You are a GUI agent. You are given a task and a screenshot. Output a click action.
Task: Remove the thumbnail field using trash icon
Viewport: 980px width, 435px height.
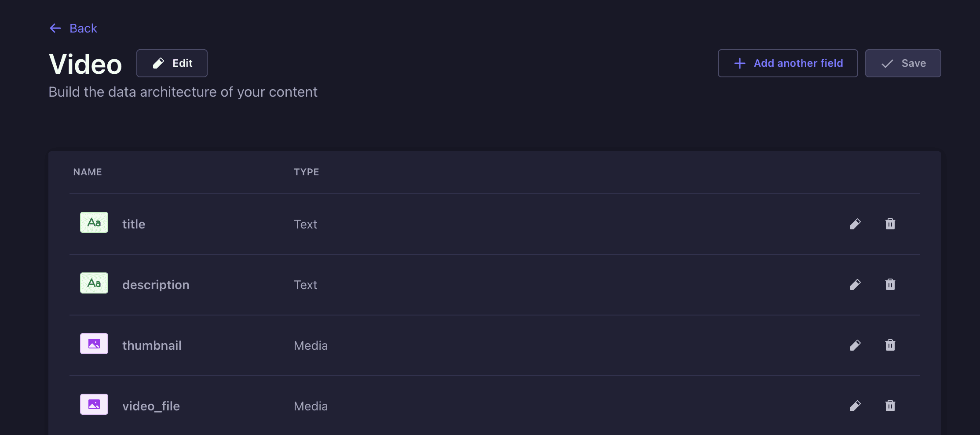coord(890,345)
